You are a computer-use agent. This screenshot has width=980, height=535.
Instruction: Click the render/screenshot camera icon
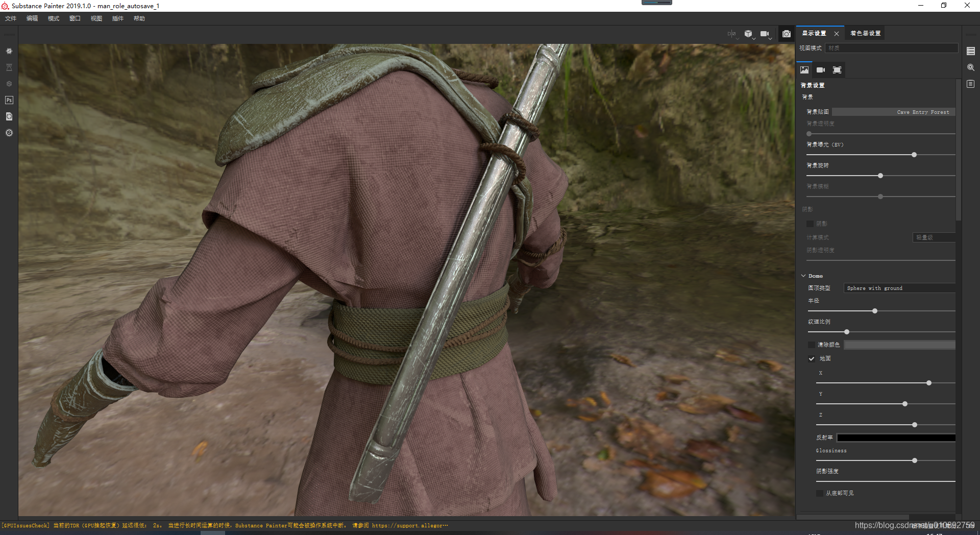point(787,34)
